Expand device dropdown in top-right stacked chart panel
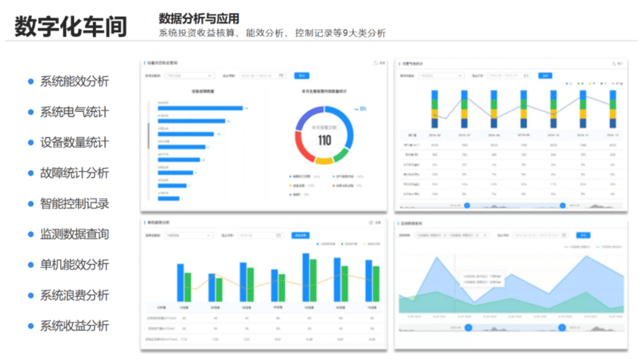642x364 pixels. point(460,75)
